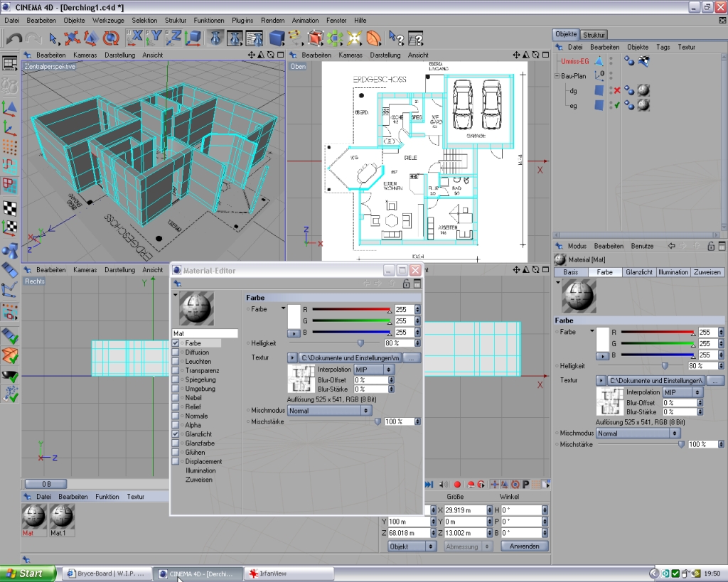728x582 pixels.
Task: Open the Mischmodus dropdown in attributes panel
Action: pyautogui.click(x=638, y=433)
